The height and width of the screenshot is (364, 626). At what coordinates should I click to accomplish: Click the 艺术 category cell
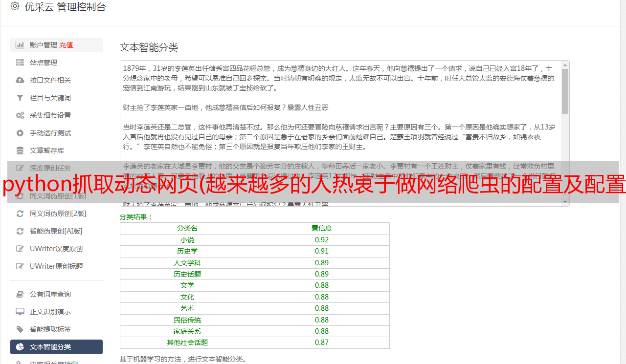187,308
